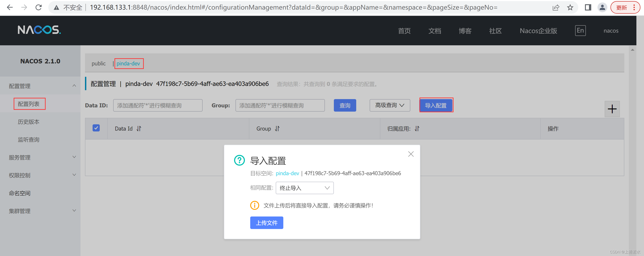Open the 相同配置 终止导入 dropdown
Viewport: 644px width, 256px height.
point(305,188)
